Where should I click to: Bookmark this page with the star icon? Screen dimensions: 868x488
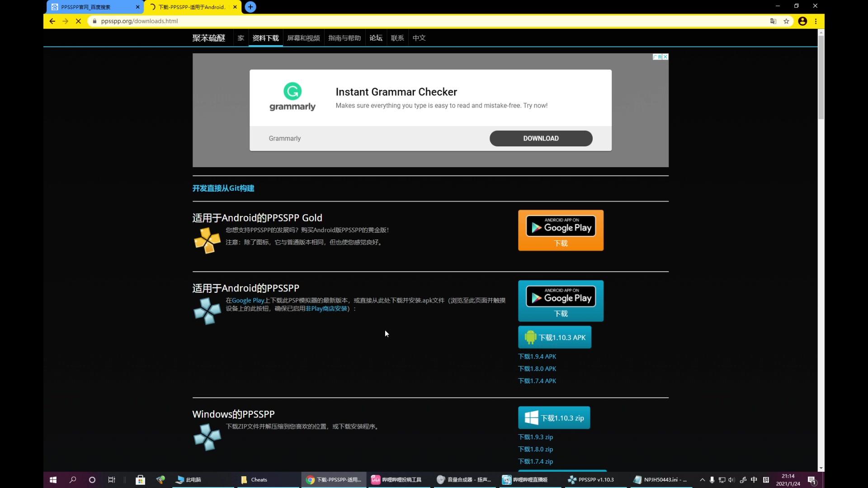coord(786,21)
